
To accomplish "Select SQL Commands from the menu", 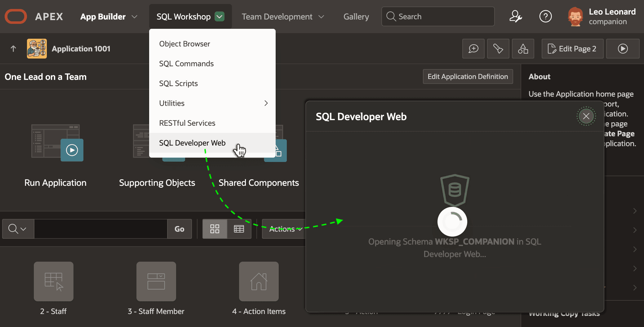I will 212,63.
